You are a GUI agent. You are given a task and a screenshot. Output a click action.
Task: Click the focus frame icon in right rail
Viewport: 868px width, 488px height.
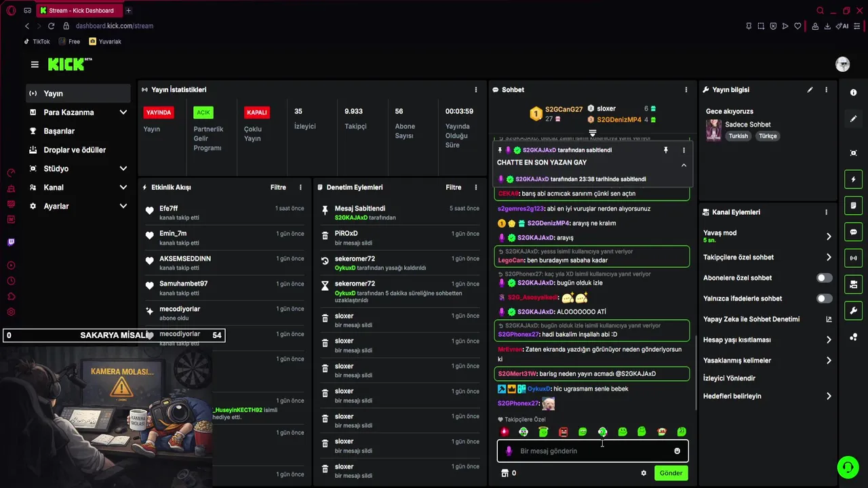tap(853, 153)
